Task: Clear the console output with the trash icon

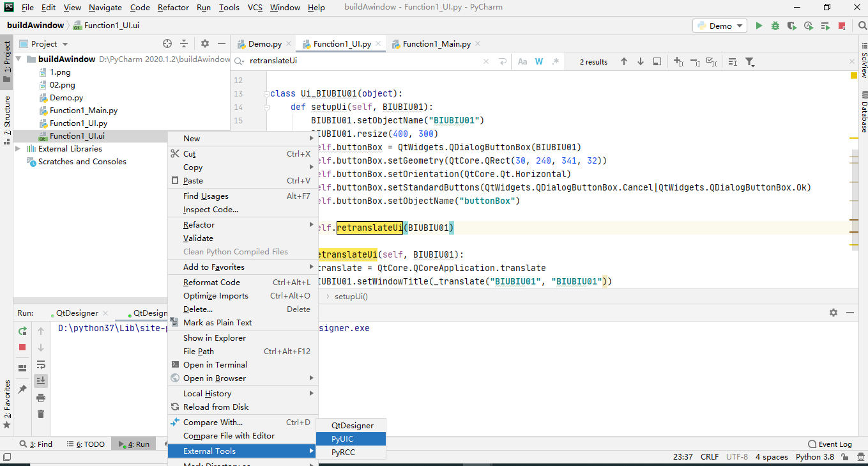Action: click(41, 414)
